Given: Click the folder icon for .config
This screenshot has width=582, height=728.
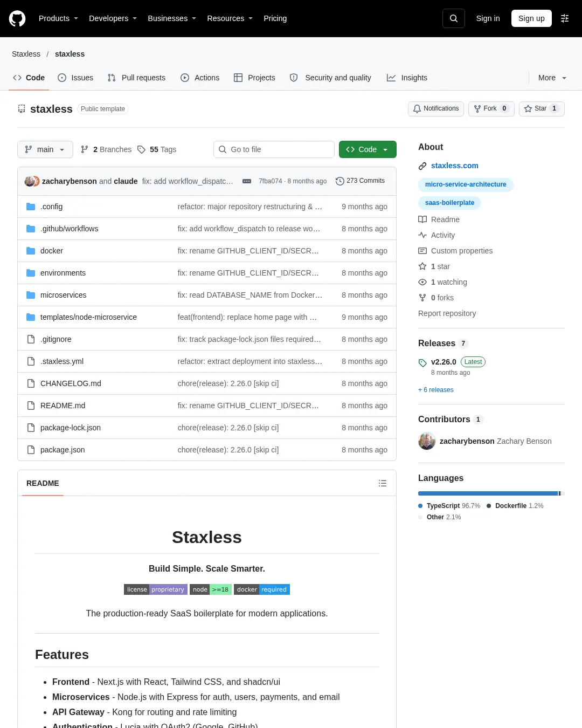Looking at the screenshot, I should coord(31,207).
